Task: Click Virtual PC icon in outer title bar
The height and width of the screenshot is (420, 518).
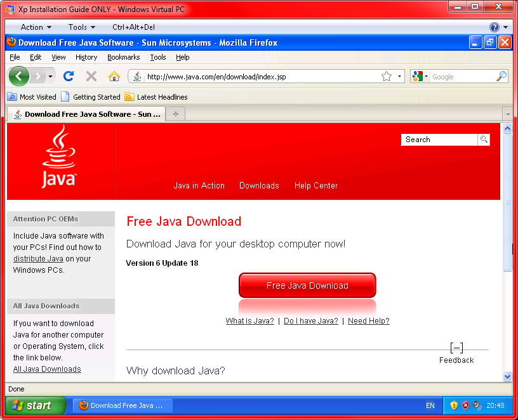Action: coord(11,10)
